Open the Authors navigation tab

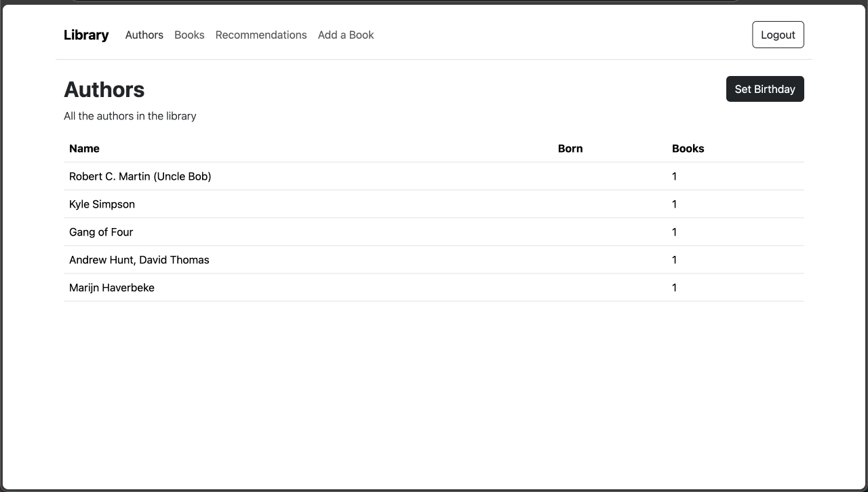(x=144, y=35)
